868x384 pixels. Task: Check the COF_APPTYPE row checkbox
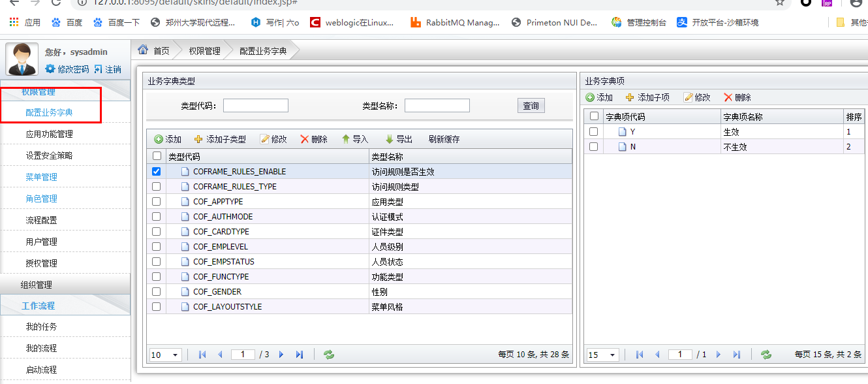pos(155,201)
